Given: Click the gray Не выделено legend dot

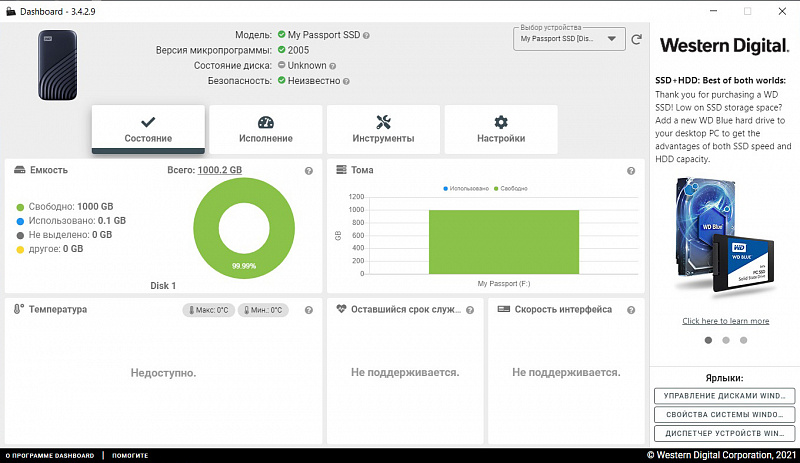Looking at the screenshot, I should (20, 235).
